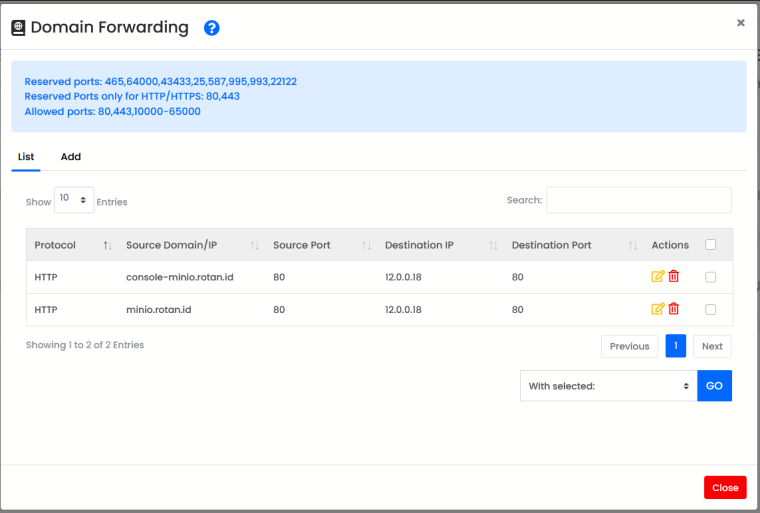Click the red Close button
Viewport: 760px width, 513px height.
(725, 487)
